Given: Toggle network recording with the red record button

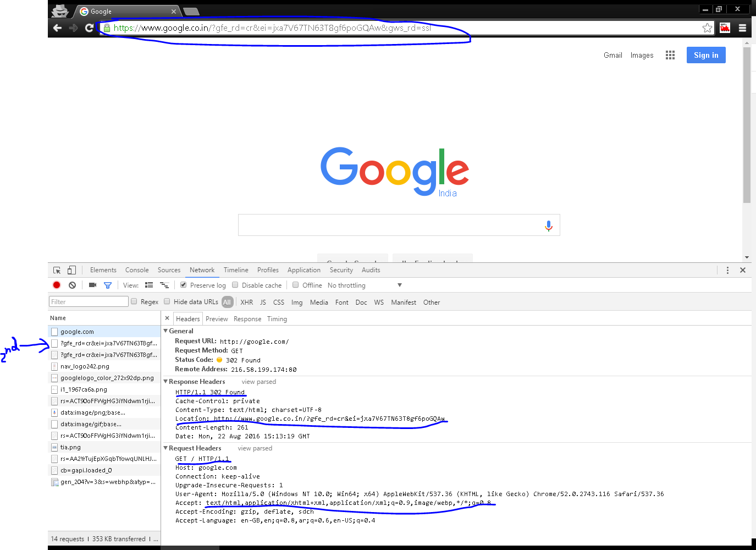Looking at the screenshot, I should coord(57,285).
